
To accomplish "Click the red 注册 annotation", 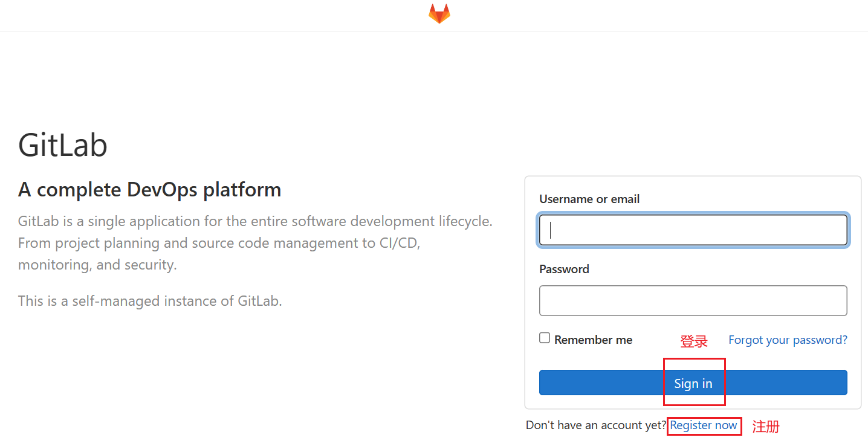I will click(x=765, y=427).
